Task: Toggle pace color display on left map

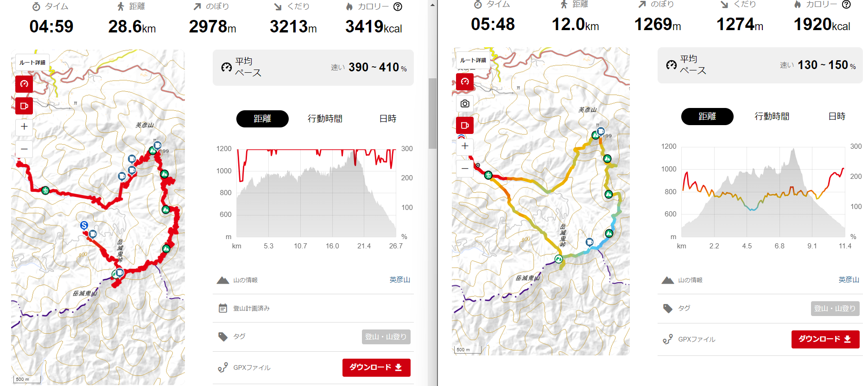Action: click(x=24, y=84)
